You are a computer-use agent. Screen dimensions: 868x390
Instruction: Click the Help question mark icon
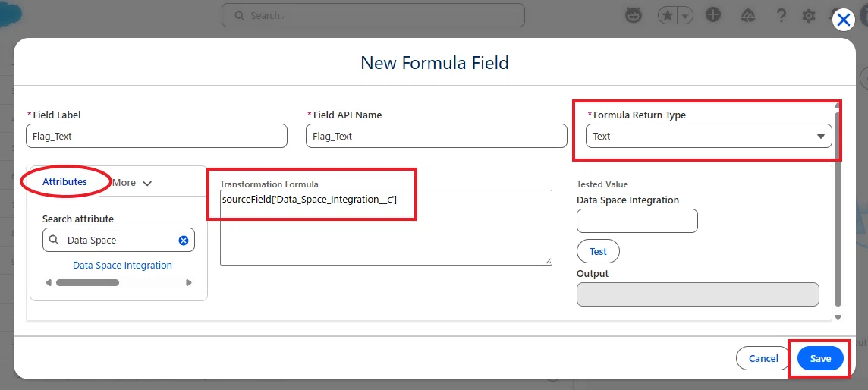tap(781, 15)
